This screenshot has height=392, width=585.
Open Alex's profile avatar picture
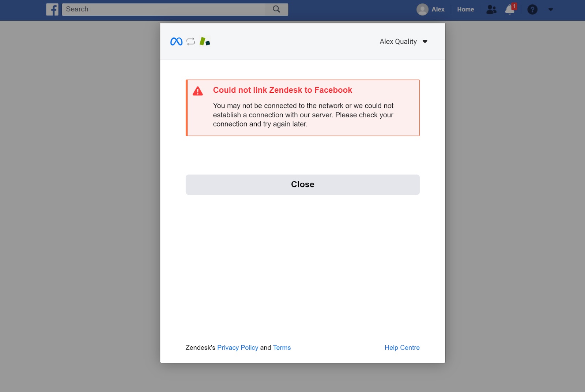tap(422, 9)
